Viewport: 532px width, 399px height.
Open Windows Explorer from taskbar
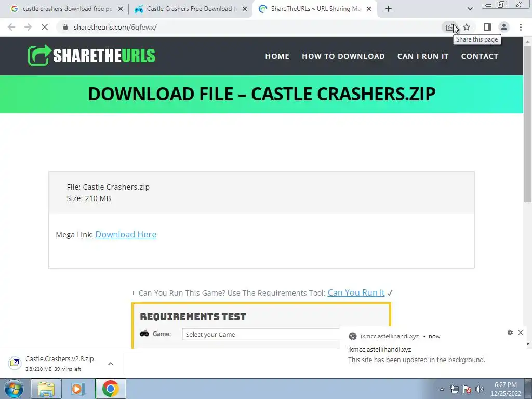click(x=46, y=389)
